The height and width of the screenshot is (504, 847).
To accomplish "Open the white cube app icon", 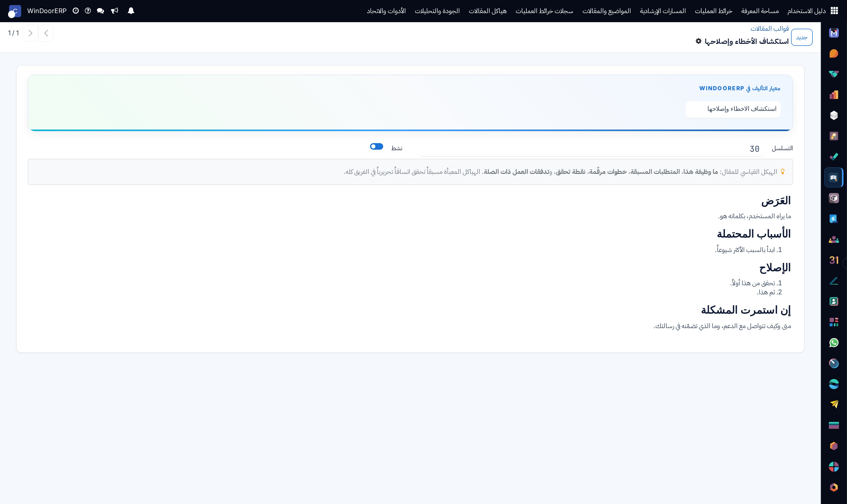I will point(834,115).
